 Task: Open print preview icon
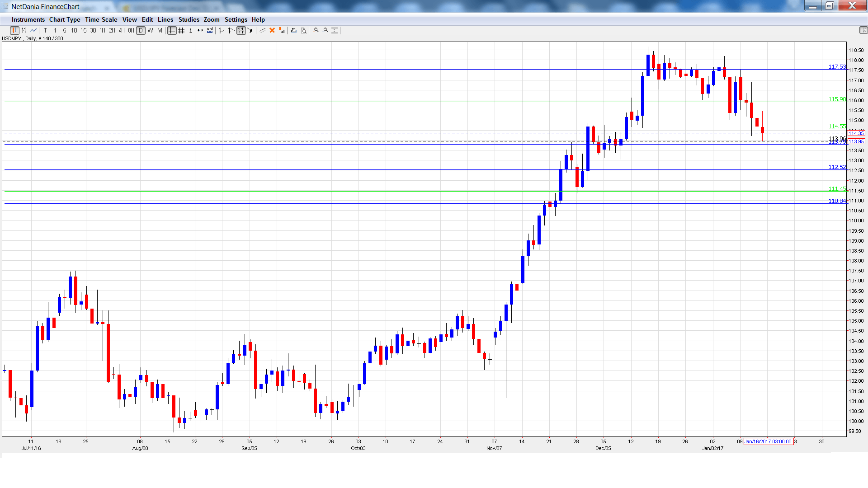tap(304, 30)
